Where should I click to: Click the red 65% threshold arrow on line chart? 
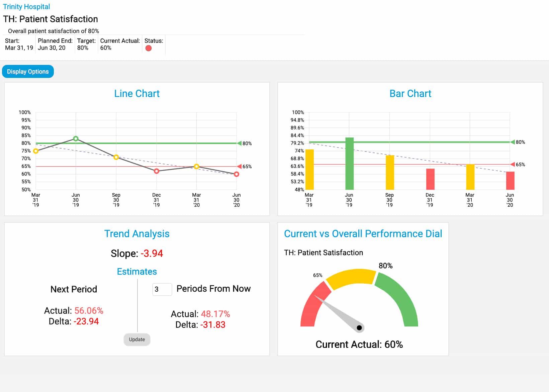click(240, 167)
